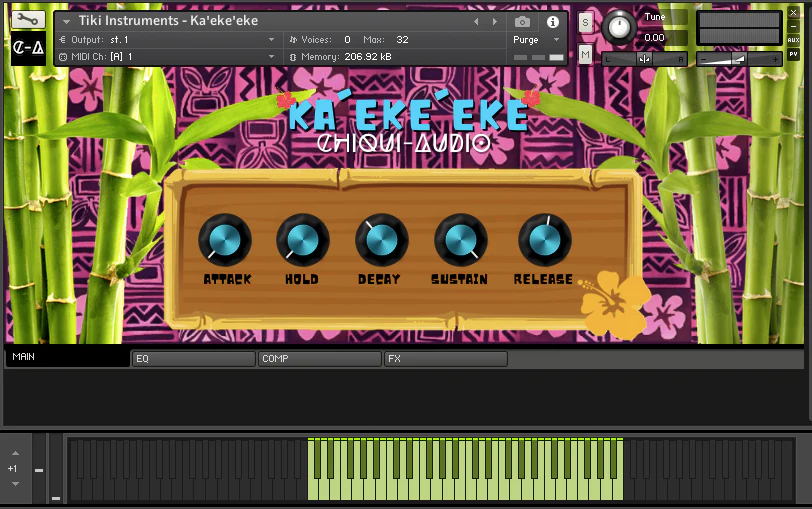Viewport: 812px width, 509px height.
Task: Mute the instrument with M button
Action: click(x=585, y=54)
